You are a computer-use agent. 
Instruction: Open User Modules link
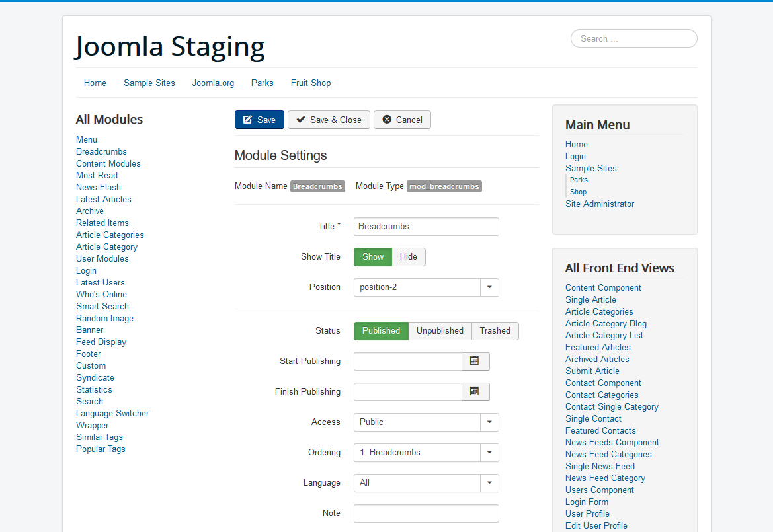(x=102, y=258)
